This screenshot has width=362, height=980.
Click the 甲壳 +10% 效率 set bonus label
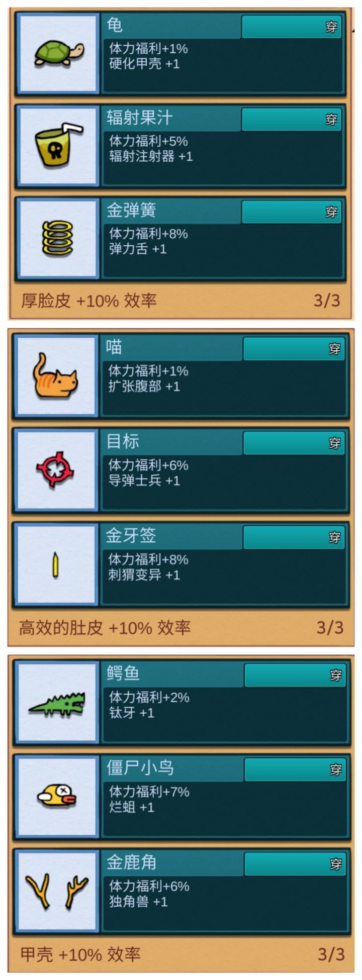[80, 954]
